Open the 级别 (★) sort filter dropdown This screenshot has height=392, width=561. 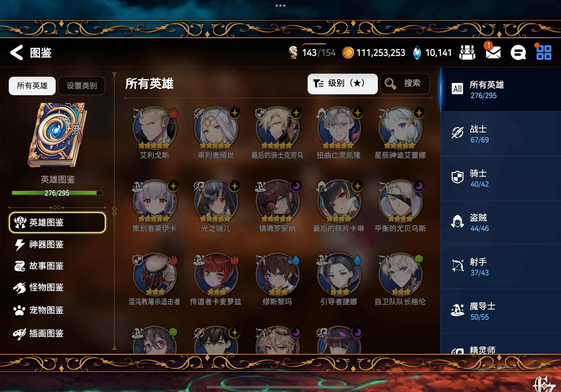pyautogui.click(x=342, y=84)
